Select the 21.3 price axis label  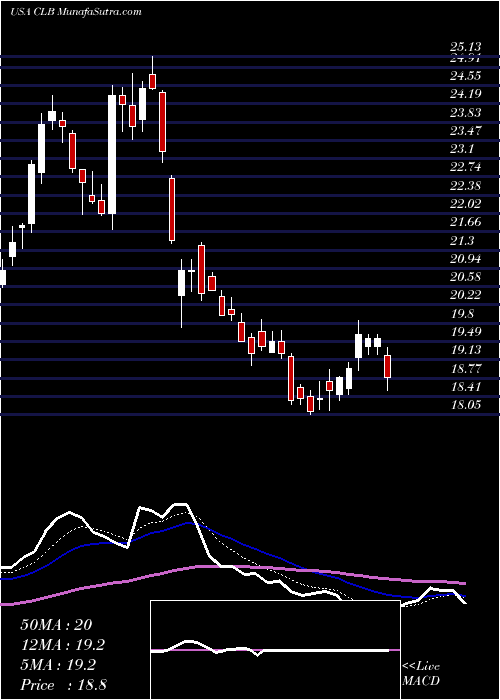coord(461,241)
